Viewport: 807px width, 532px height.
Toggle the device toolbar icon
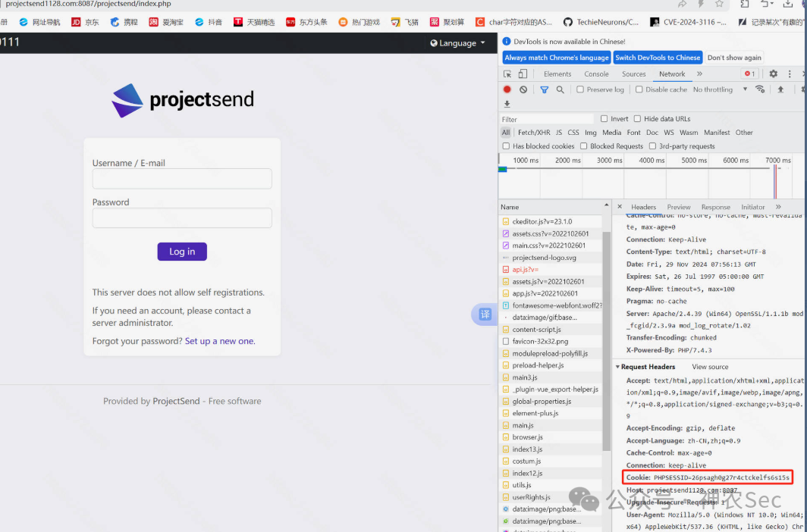pos(523,74)
